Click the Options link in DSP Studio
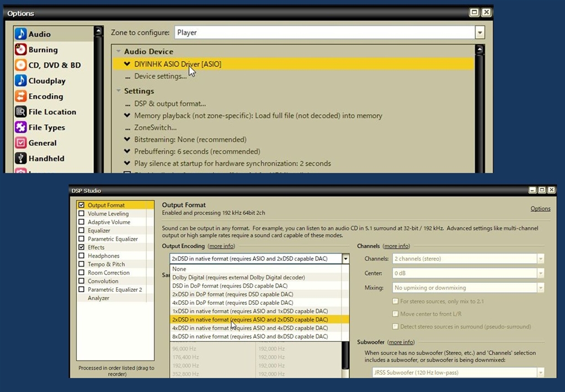The image size is (565, 392). 540,208
